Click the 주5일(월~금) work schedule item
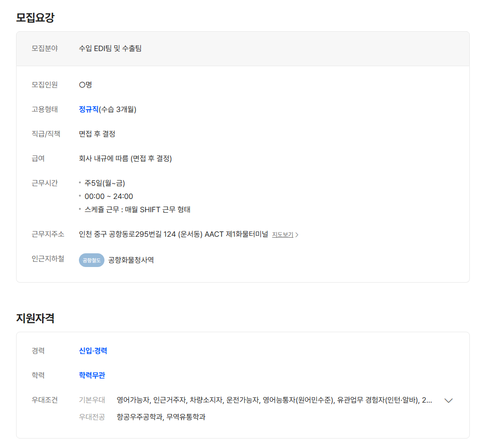This screenshot has height=448, width=484. click(104, 183)
